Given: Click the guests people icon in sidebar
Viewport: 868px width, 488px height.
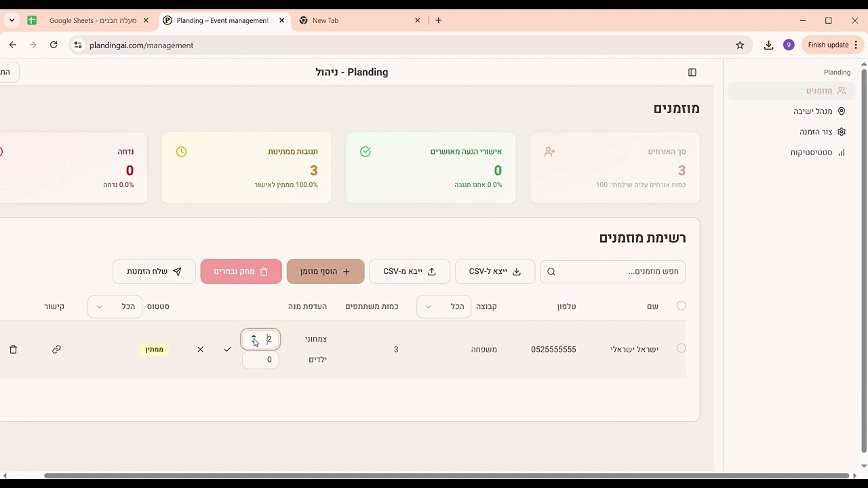Looking at the screenshot, I should [842, 91].
